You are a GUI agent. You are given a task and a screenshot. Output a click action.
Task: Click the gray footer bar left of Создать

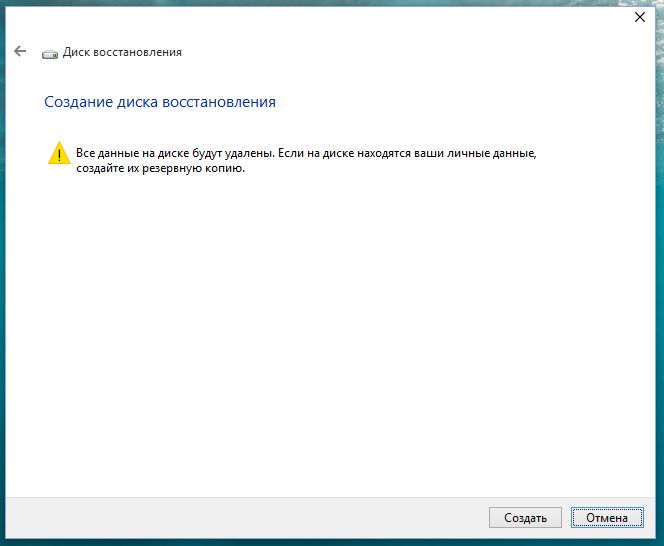(x=250, y=517)
